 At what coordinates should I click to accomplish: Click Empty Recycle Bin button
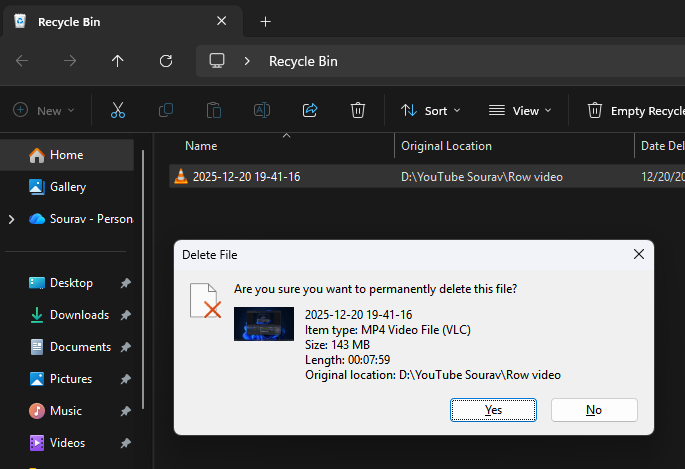click(637, 111)
